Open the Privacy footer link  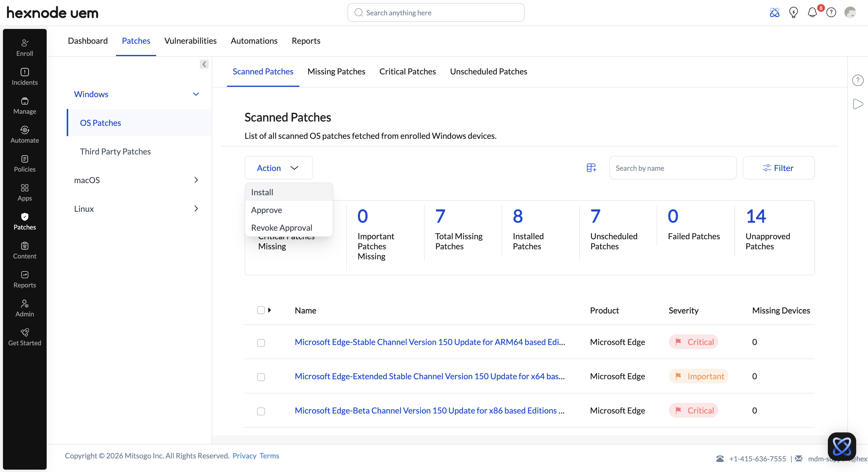[244, 456]
